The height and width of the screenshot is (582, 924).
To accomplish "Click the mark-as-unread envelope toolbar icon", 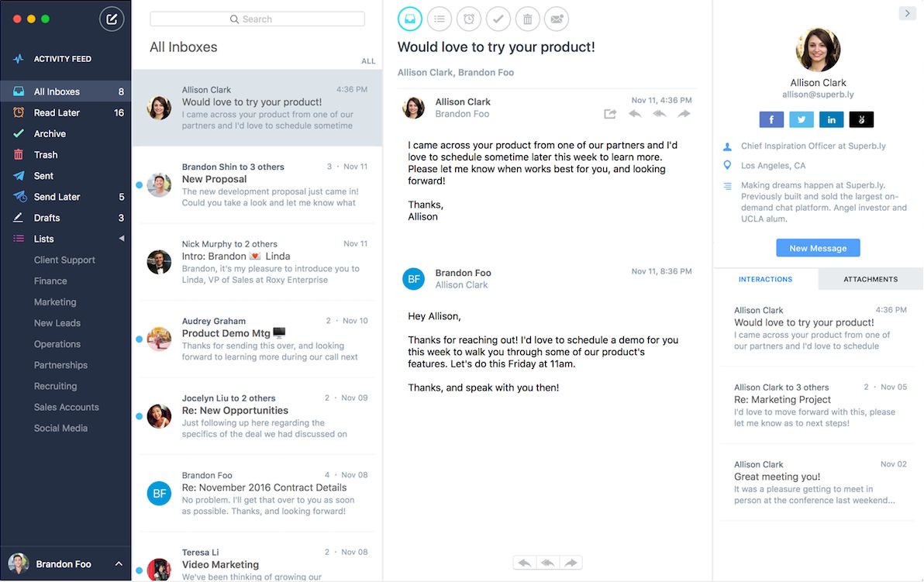I will point(557,19).
